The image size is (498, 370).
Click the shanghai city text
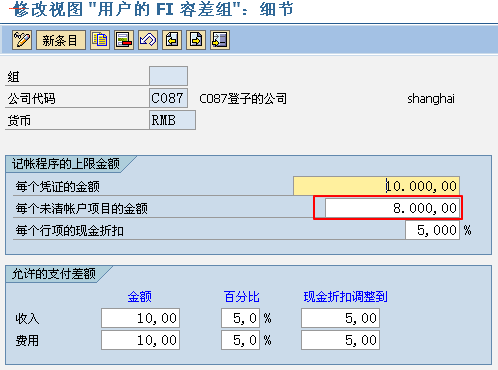(431, 99)
